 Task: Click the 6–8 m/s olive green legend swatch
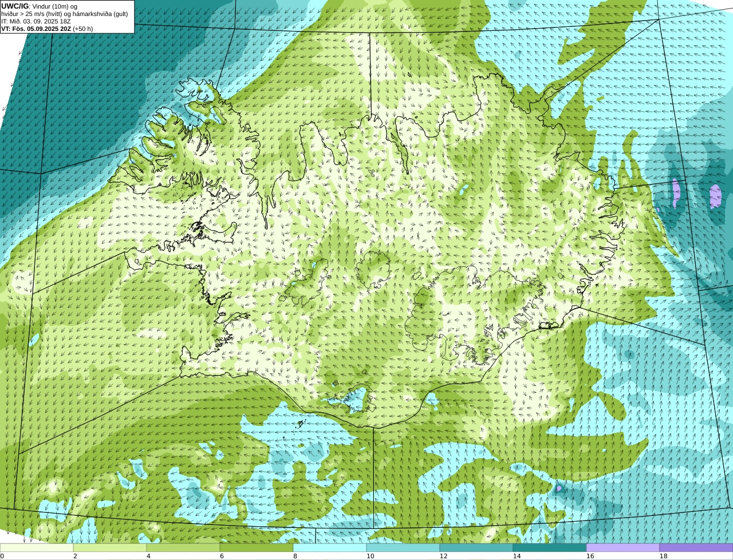coord(257,548)
